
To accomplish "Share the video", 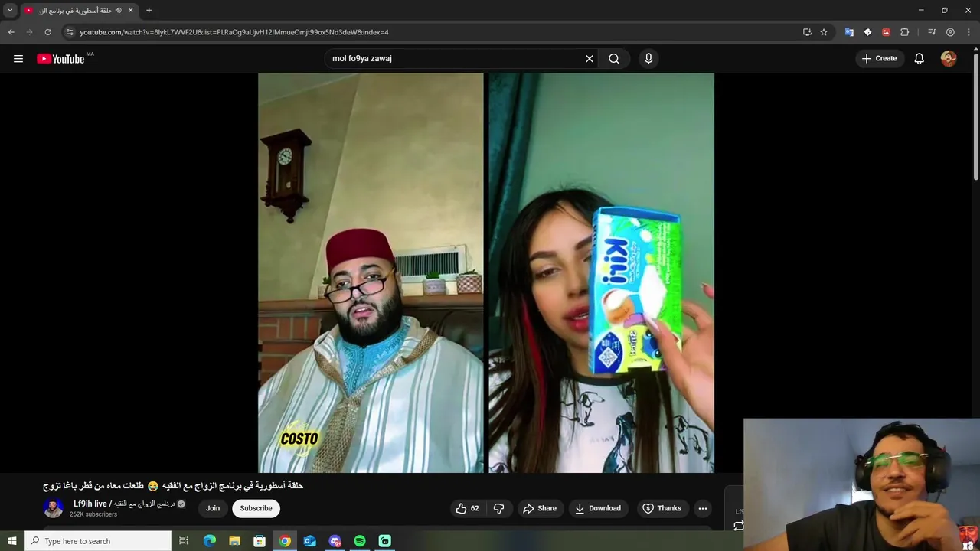I will 540,508.
